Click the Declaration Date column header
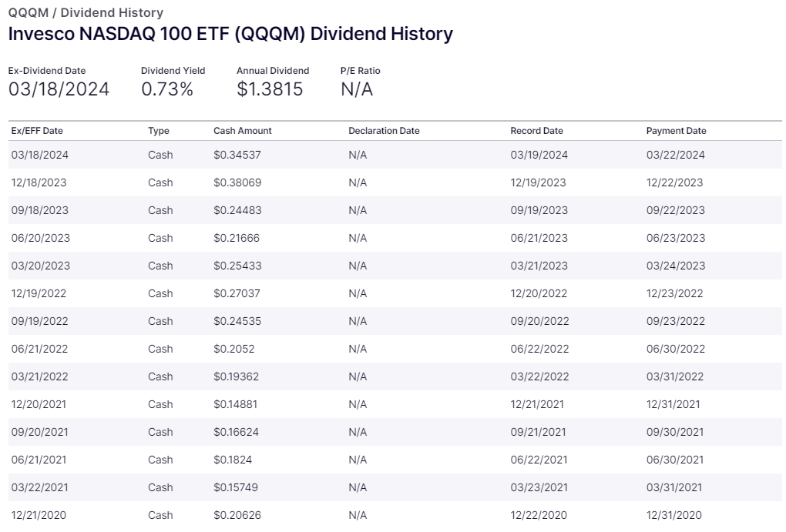Image resolution: width=786 pixels, height=532 pixels. (384, 131)
